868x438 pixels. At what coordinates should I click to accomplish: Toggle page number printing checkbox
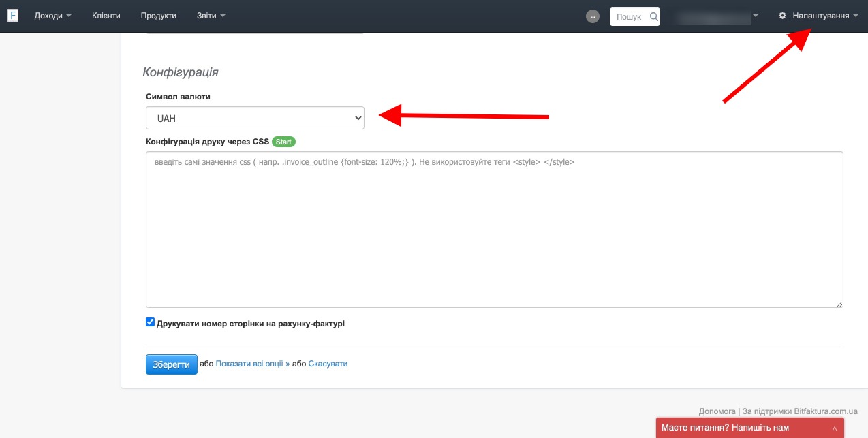tap(151, 322)
